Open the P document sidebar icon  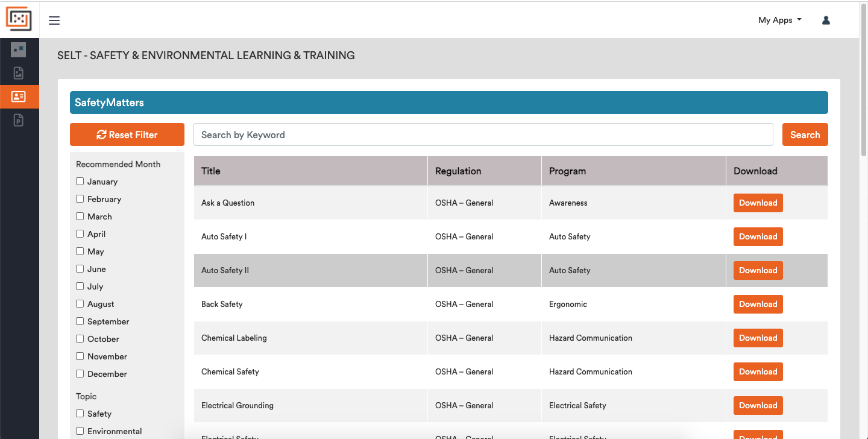coord(19,120)
